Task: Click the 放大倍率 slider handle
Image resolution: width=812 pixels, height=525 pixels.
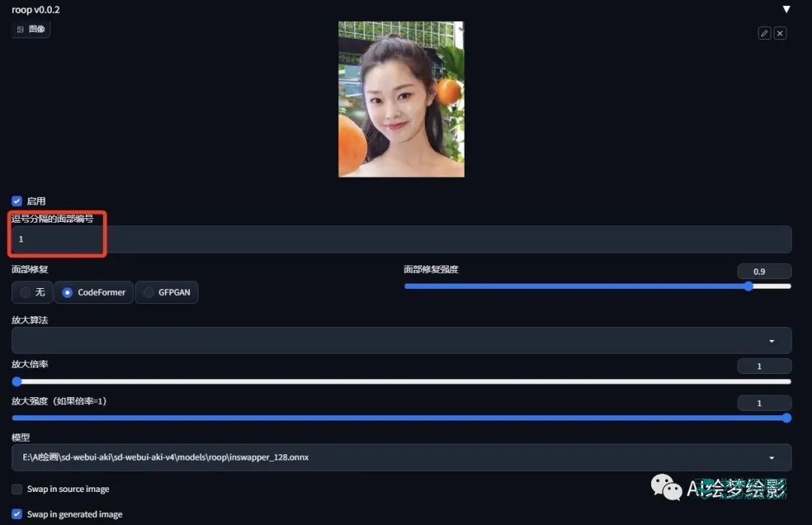Action: (x=17, y=381)
